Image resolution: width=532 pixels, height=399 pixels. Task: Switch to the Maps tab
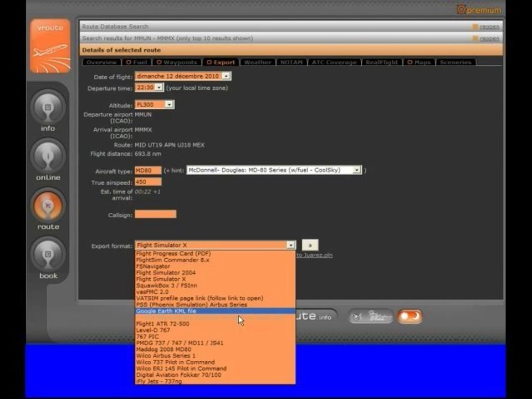coord(419,63)
